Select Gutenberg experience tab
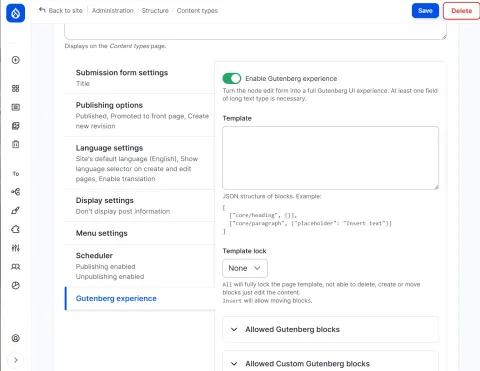480x371 pixels. 139,298
